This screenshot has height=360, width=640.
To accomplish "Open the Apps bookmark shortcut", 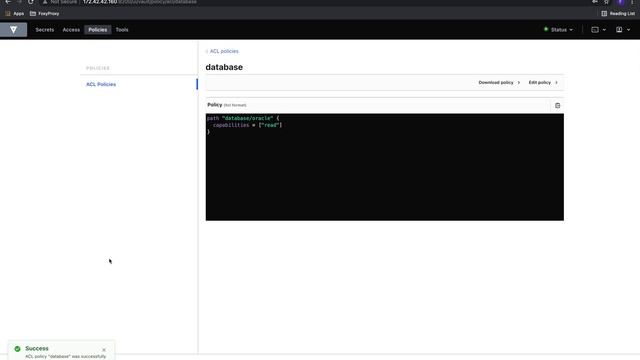I will point(14,13).
